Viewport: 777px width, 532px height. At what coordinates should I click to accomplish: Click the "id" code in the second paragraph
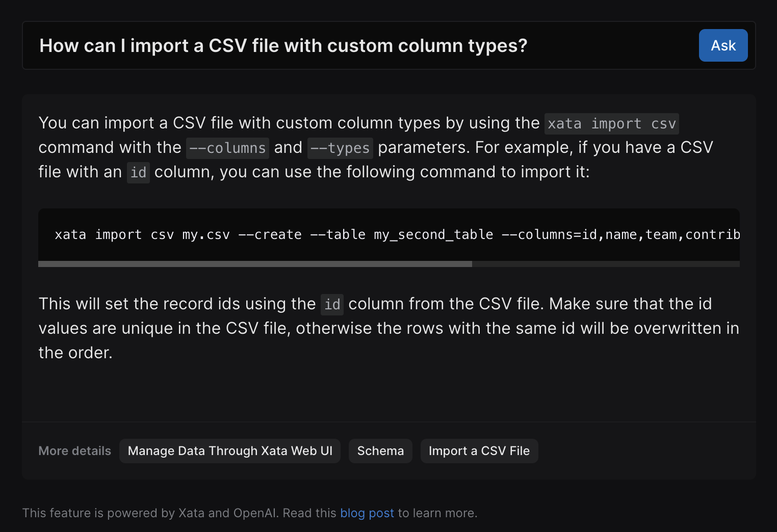coord(332,305)
